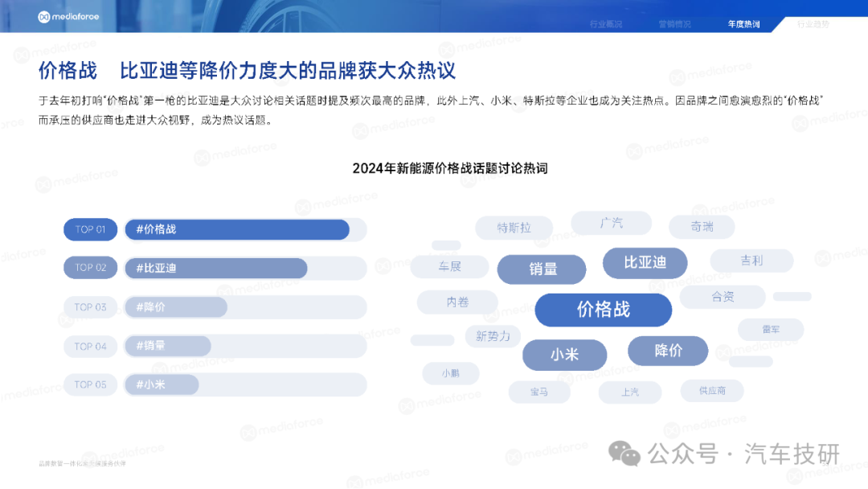Select the TOP 04 rank label

pyautogui.click(x=90, y=346)
